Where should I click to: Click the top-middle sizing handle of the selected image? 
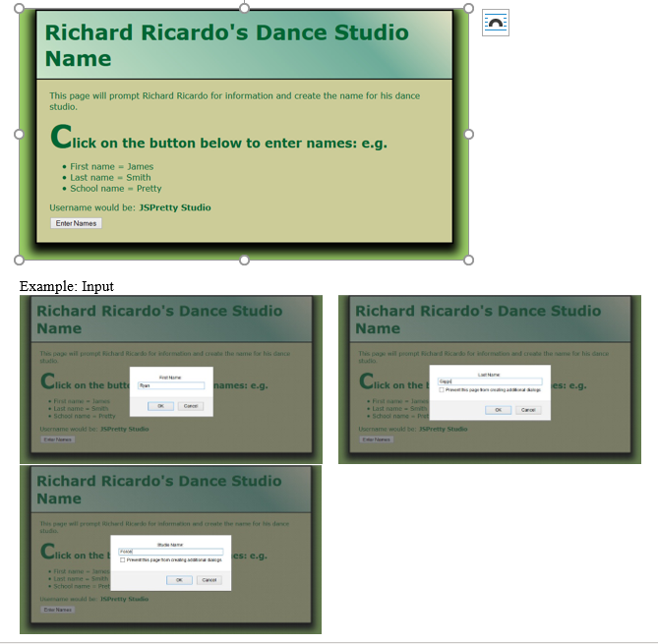pos(244,9)
